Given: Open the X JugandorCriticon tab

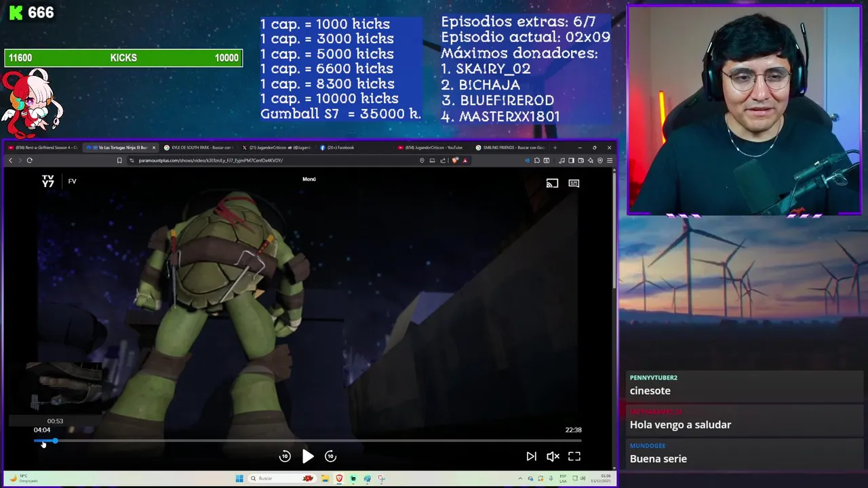Looking at the screenshot, I should pyautogui.click(x=276, y=147).
